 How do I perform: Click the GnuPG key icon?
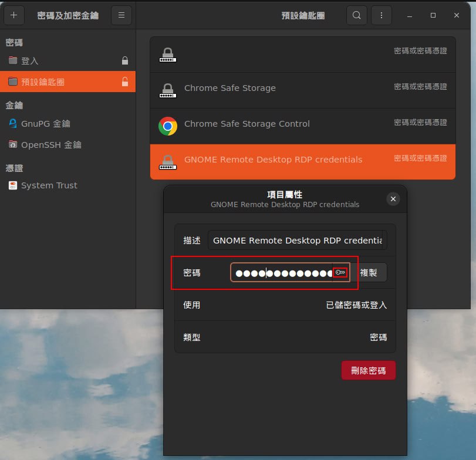13,123
